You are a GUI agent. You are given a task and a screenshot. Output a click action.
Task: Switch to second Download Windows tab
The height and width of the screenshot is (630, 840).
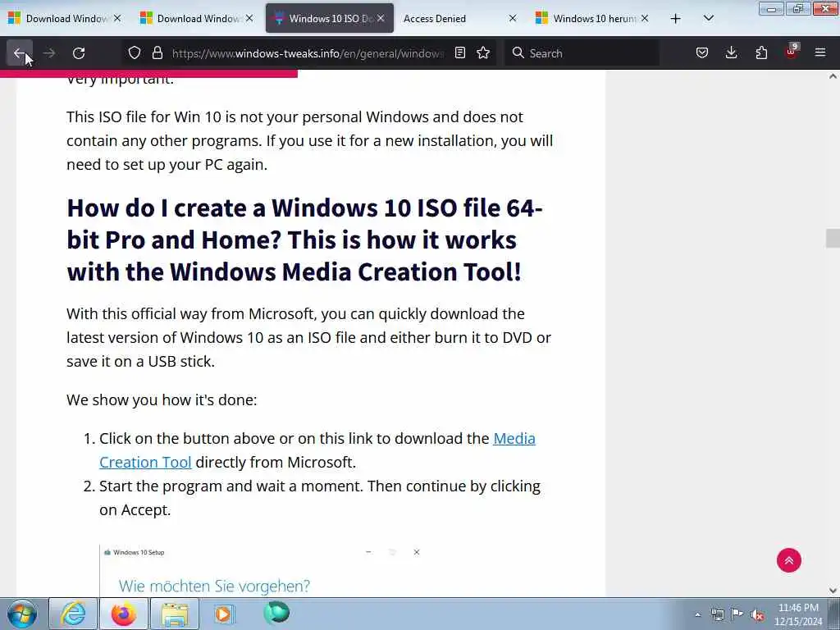point(195,18)
